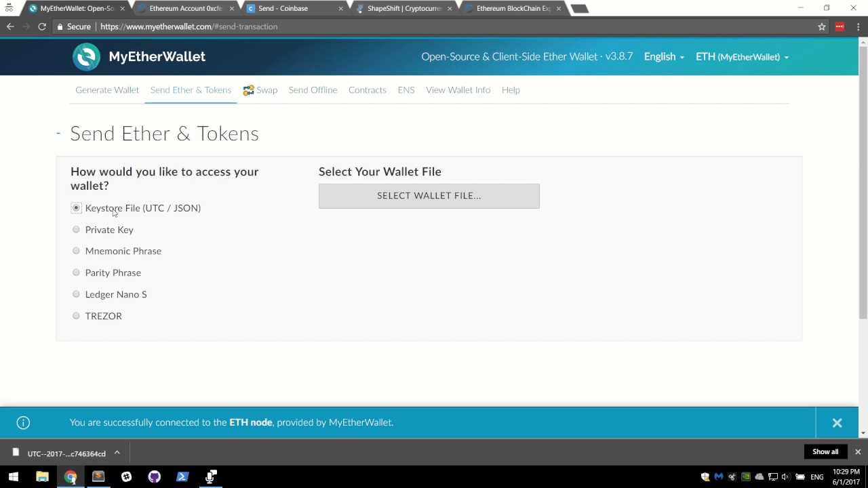Click the MyEtherWallet logo icon
The height and width of the screenshot is (488, 868).
coord(86,57)
